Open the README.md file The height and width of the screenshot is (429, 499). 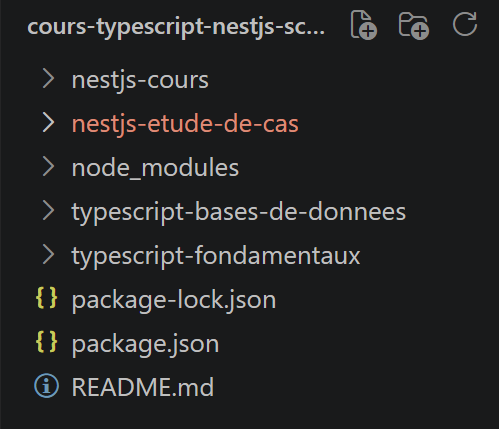coord(143,387)
